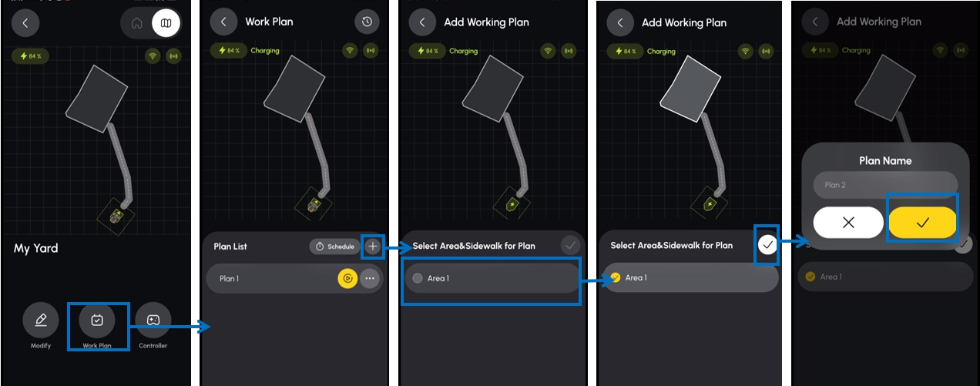Screen dimensions: 980x386
Task: Cancel plan naming with the white X button
Action: click(848, 222)
